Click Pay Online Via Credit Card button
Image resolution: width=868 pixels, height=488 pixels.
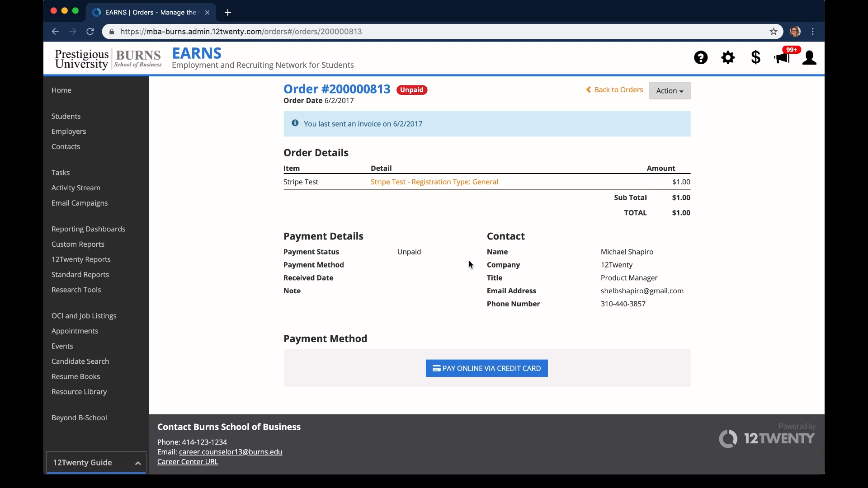486,368
